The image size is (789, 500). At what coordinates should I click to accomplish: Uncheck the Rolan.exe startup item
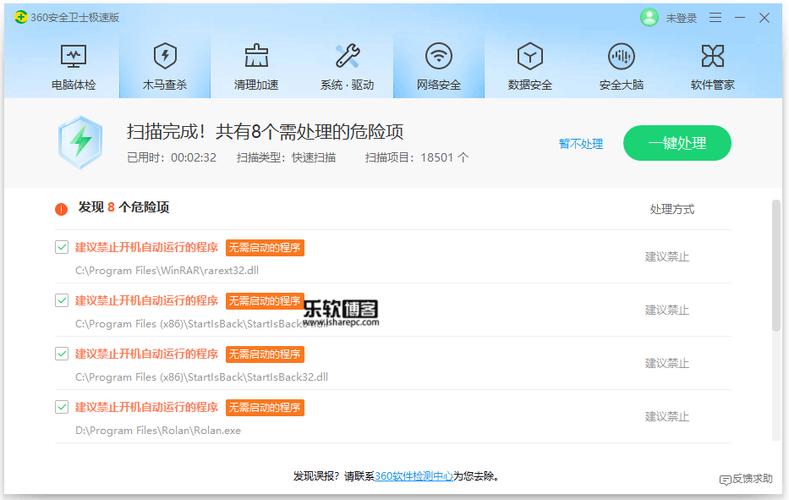coord(62,407)
